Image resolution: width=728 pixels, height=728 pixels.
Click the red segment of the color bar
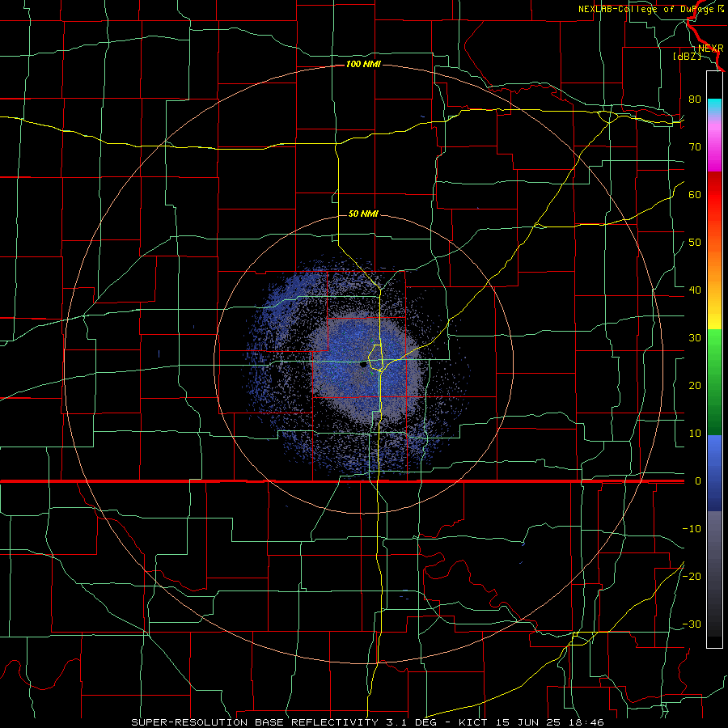tap(714, 197)
